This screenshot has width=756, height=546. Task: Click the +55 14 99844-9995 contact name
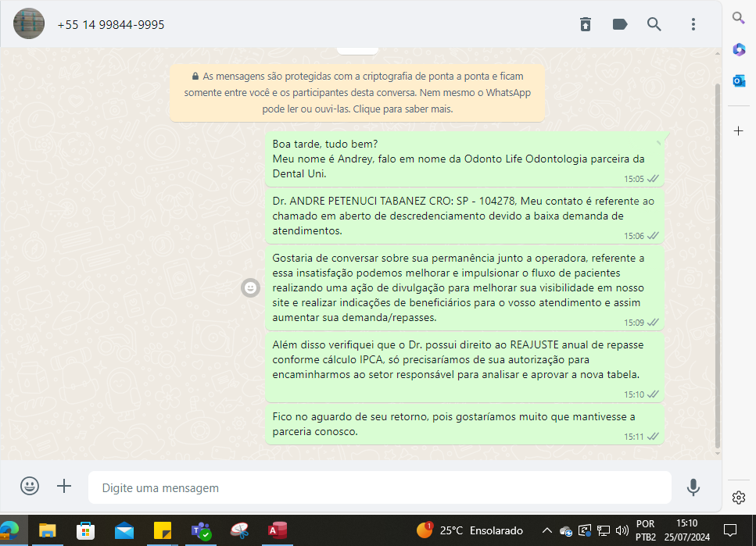111,24
